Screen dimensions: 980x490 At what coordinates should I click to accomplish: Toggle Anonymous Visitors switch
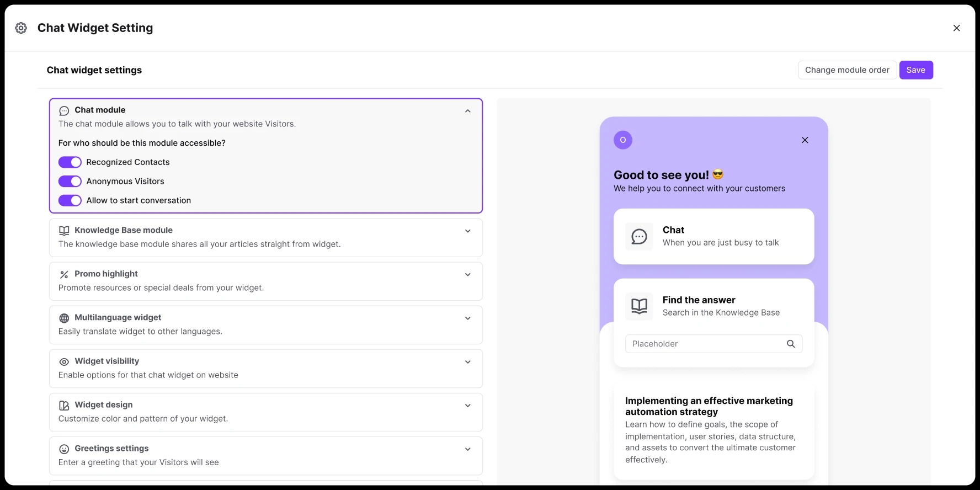point(70,182)
